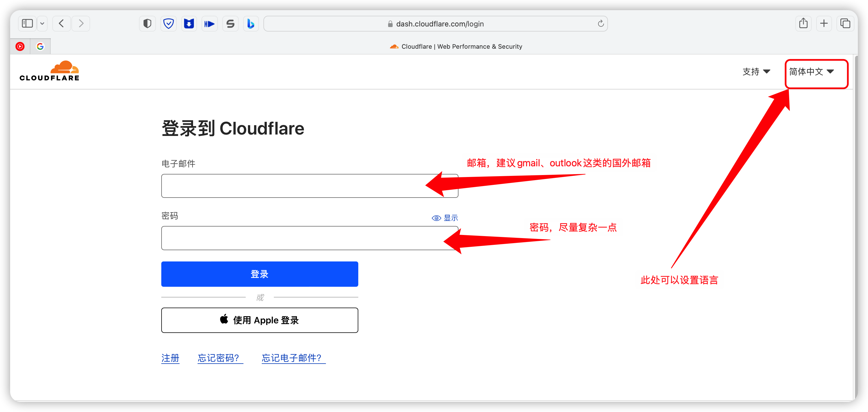Viewport: 868px width, 412px height.
Task: Click 使用 Apple 登录 button
Action: pos(259,320)
